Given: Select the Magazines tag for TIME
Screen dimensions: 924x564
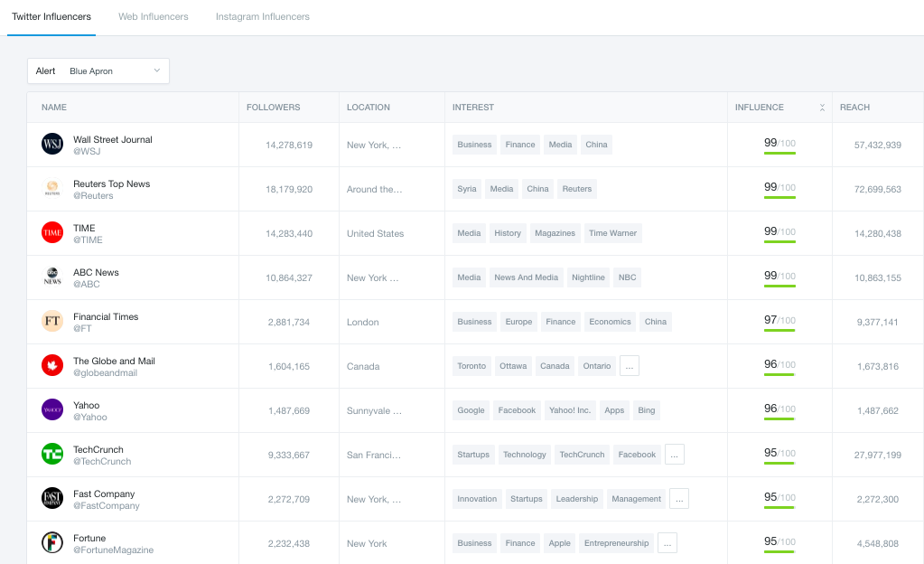Looking at the screenshot, I should pyautogui.click(x=555, y=233).
